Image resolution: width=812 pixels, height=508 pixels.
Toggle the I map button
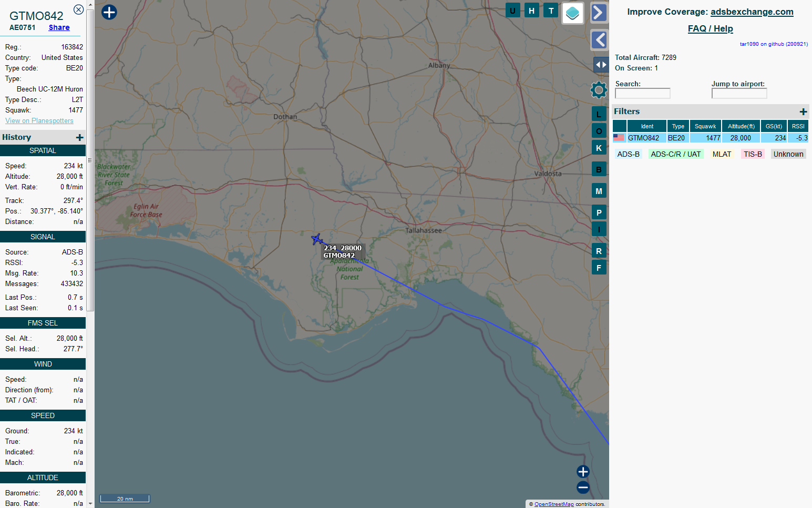point(599,229)
